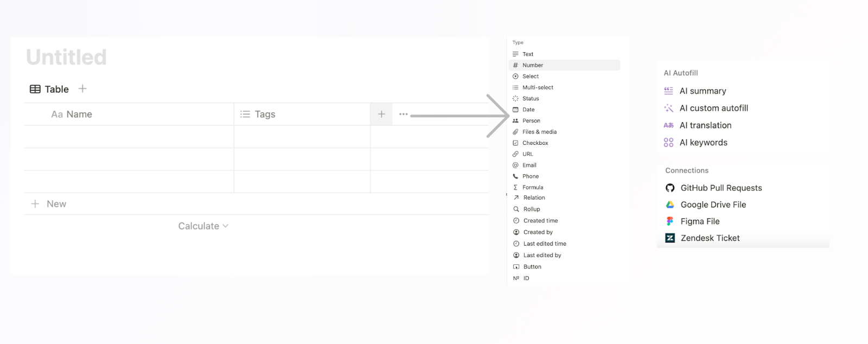Select AI translation option

[x=705, y=125]
